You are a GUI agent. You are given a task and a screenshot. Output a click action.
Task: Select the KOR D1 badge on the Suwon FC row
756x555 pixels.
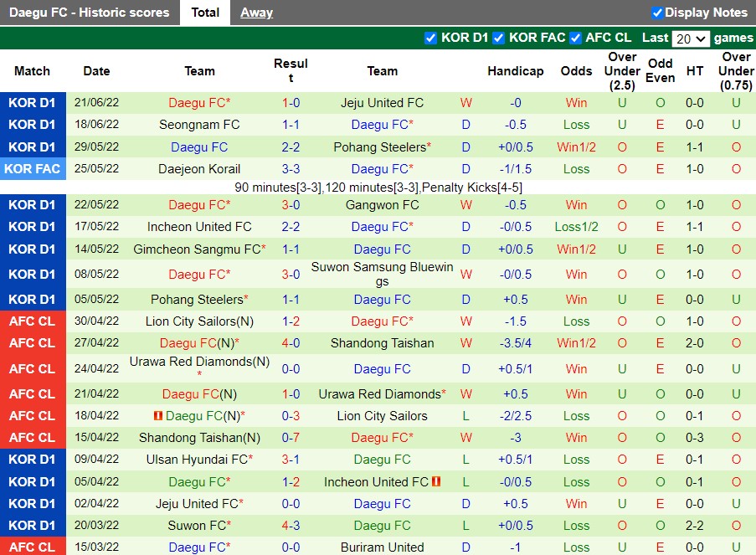[x=33, y=525]
